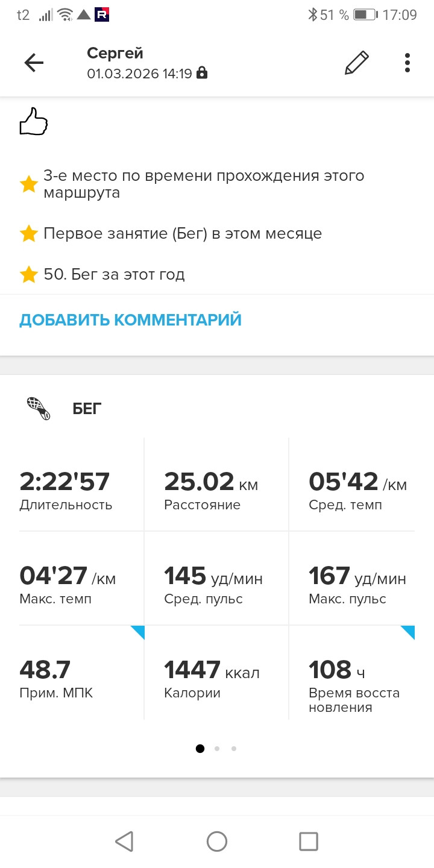Tap the back arrow icon
This screenshot has width=434, height=868.
(x=34, y=63)
